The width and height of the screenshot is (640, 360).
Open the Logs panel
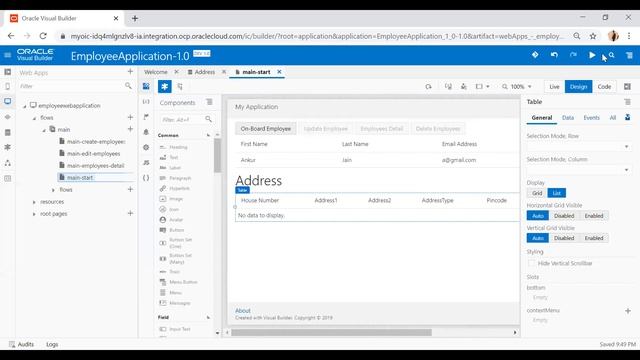pyautogui.click(x=52, y=344)
